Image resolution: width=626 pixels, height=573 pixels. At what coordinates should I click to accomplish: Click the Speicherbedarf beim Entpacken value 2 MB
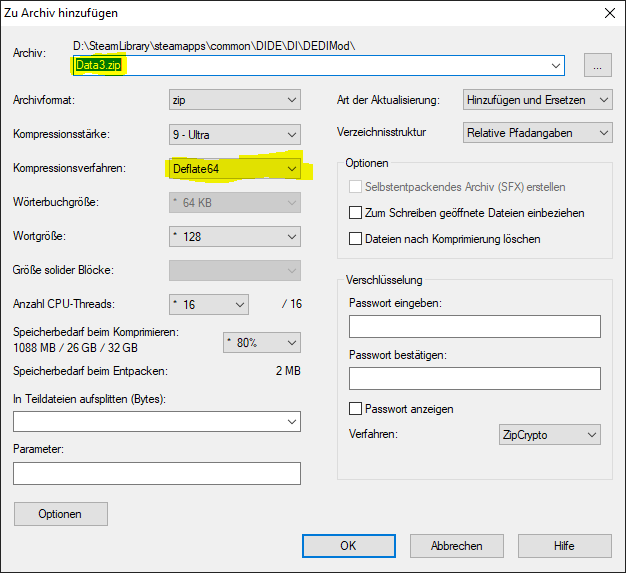[x=288, y=371]
